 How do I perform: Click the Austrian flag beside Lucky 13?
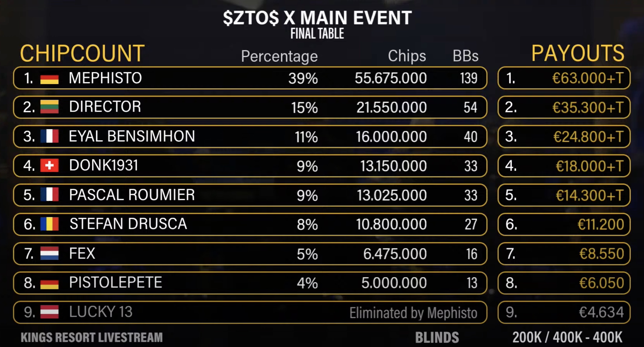coord(49,312)
